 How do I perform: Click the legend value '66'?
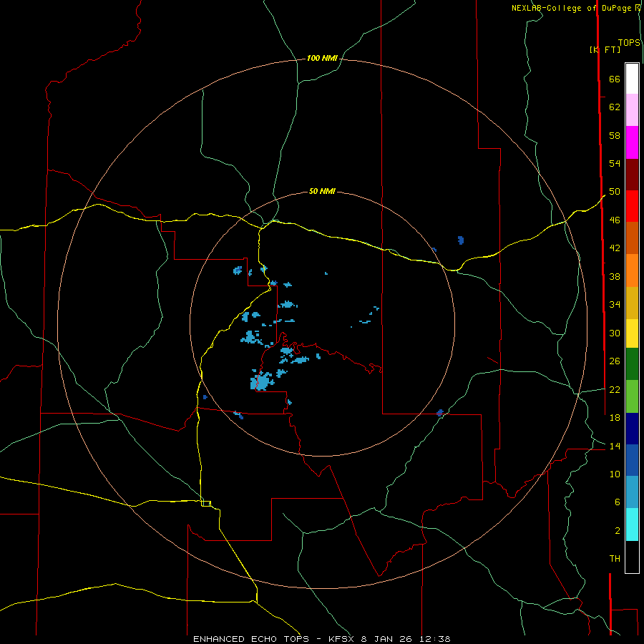(x=615, y=79)
